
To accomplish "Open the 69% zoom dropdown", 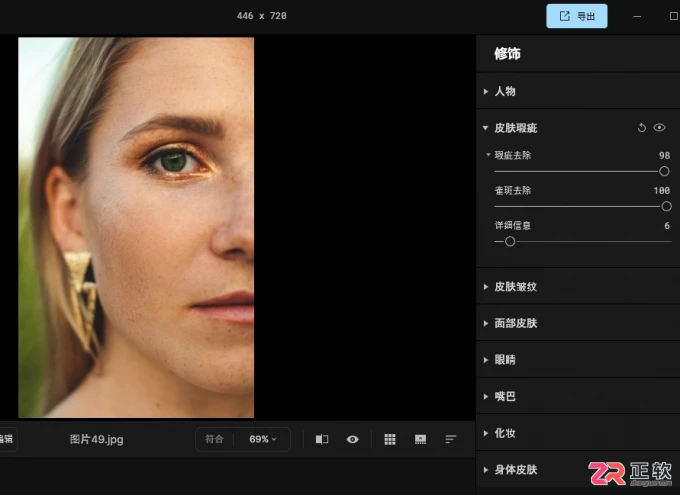I will coord(262,439).
